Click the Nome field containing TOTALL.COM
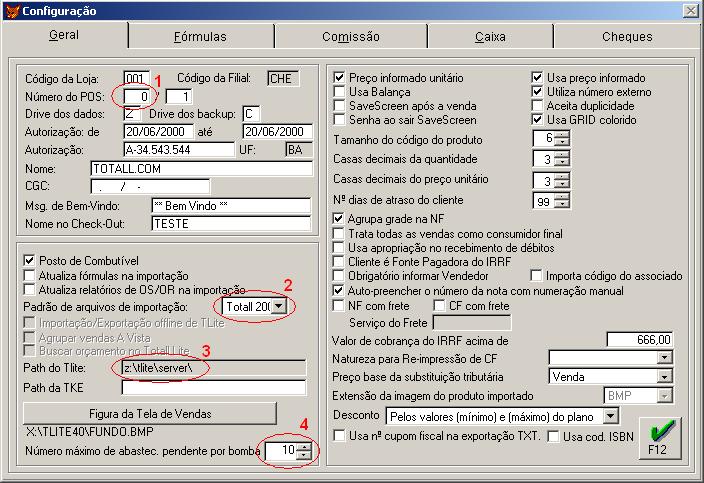 point(202,168)
